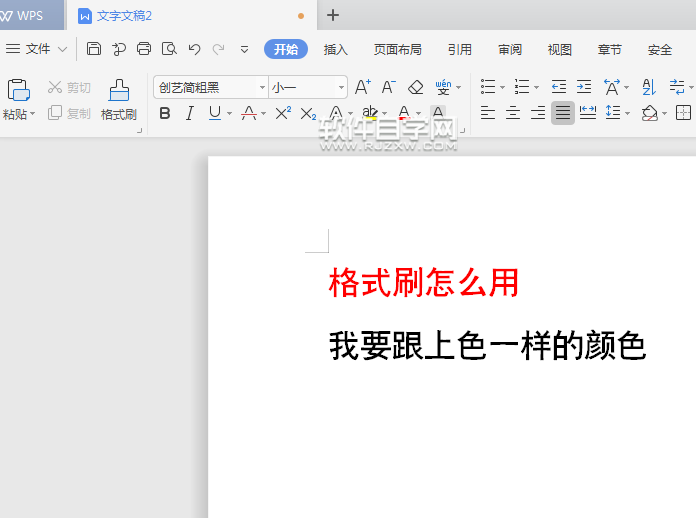Expand line spacing options arrow
Viewport: 696px width, 518px height.
click(x=627, y=114)
